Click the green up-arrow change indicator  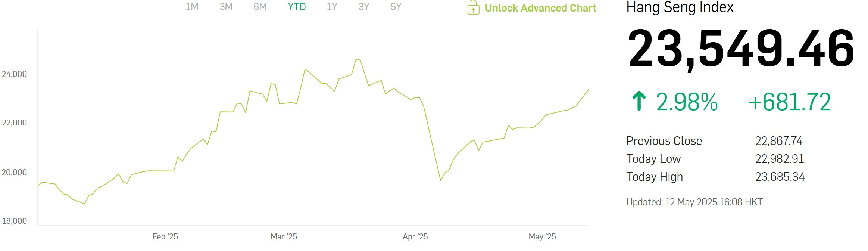tap(639, 101)
